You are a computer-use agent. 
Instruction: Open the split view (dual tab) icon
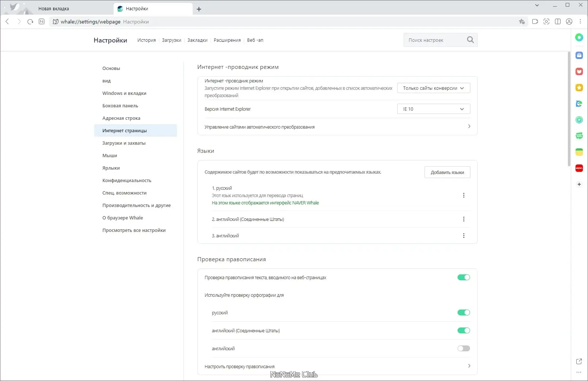pos(558,22)
